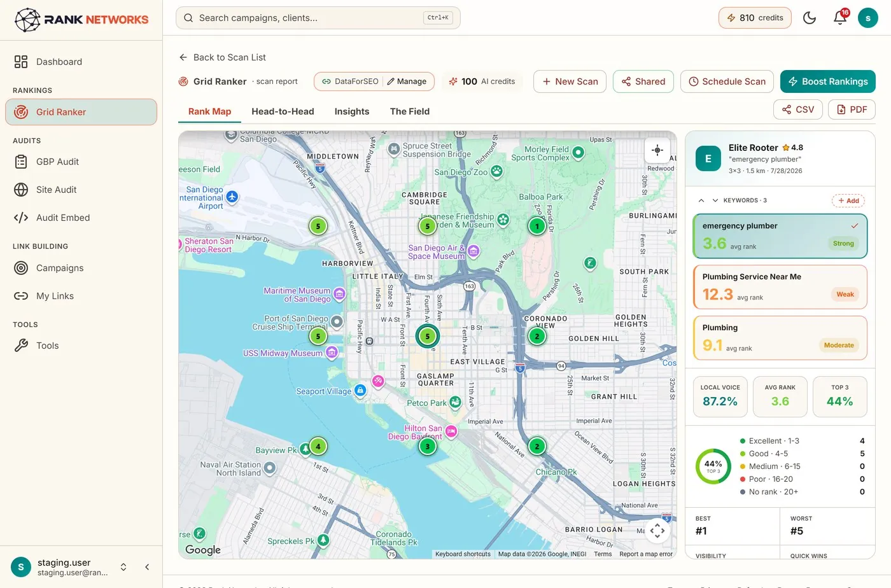Viewport: 891px width, 588px height.
Task: Select the Plumbing keyword card with 9.1 rank
Action: [780, 338]
